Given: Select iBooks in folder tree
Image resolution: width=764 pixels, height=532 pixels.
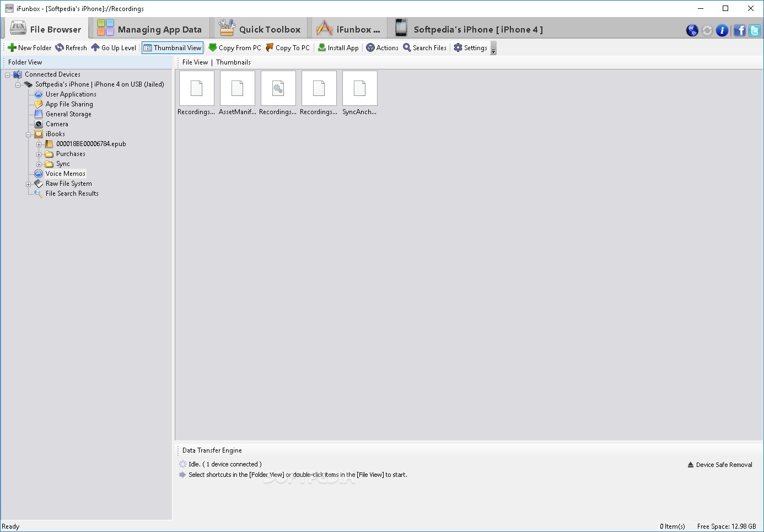Looking at the screenshot, I should [x=55, y=134].
